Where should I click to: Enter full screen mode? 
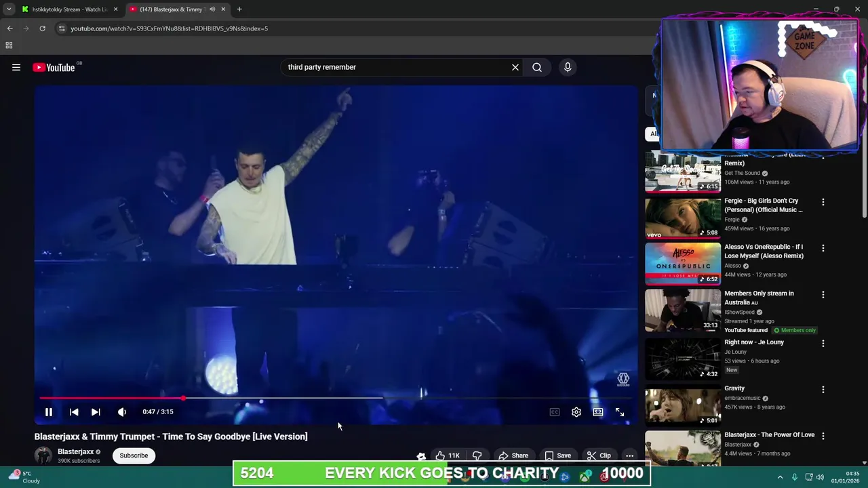tap(620, 411)
